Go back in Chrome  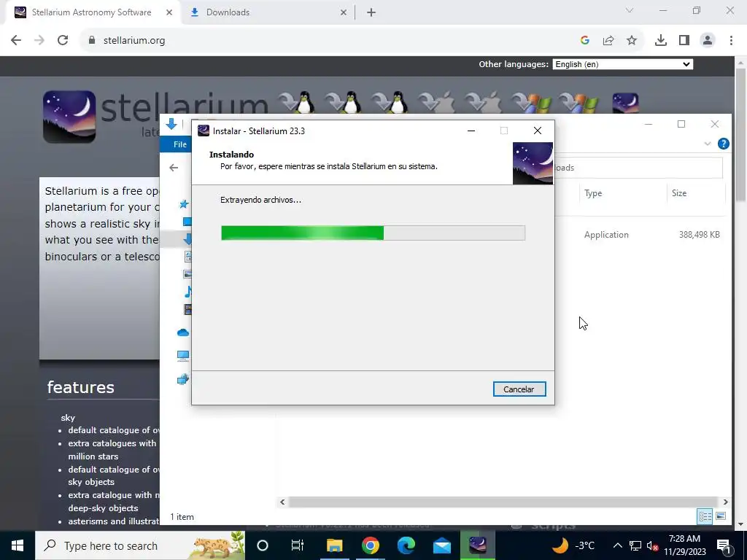point(16,41)
